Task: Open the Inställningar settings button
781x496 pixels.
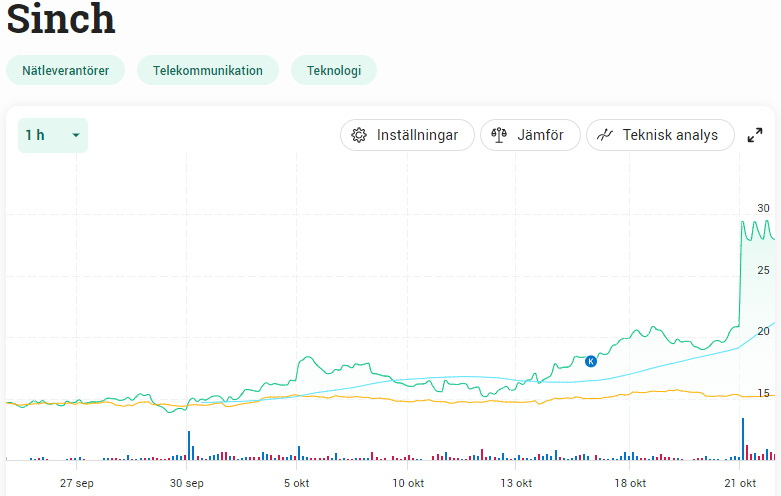Action: point(407,135)
